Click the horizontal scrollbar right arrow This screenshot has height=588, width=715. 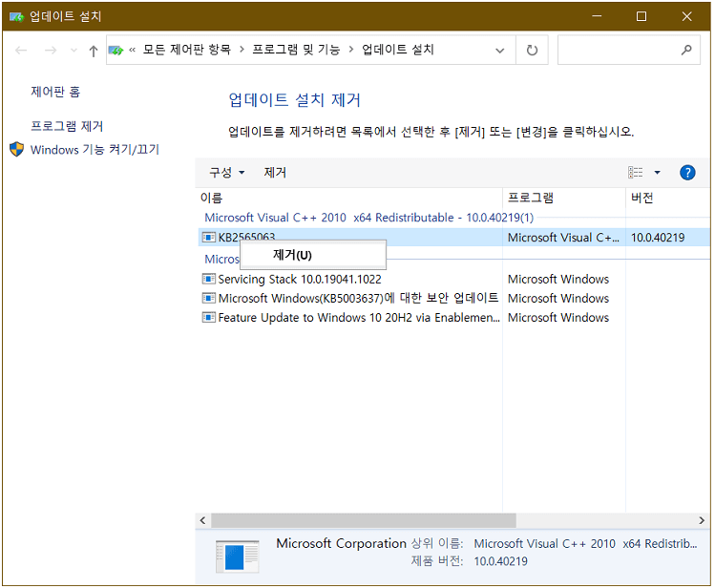(702, 520)
